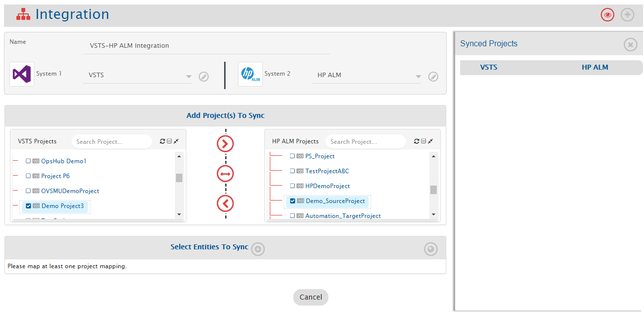Edit System 1 VSTS with pencil icon
644x315 pixels.
[204, 77]
